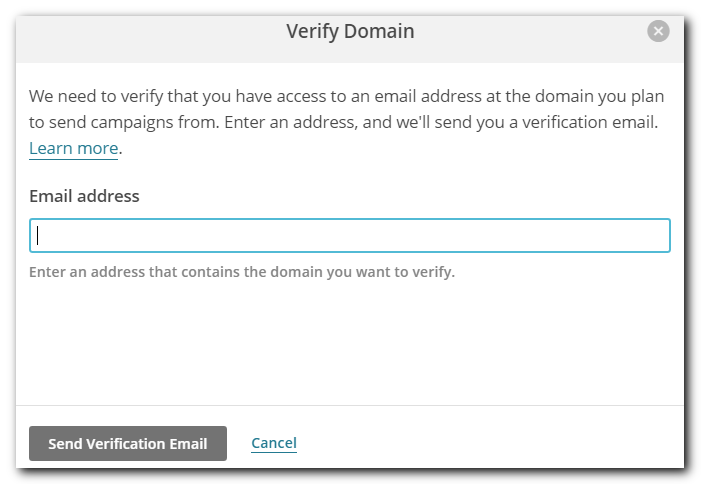Place cursor in the blue-outlined text box

click(350, 236)
